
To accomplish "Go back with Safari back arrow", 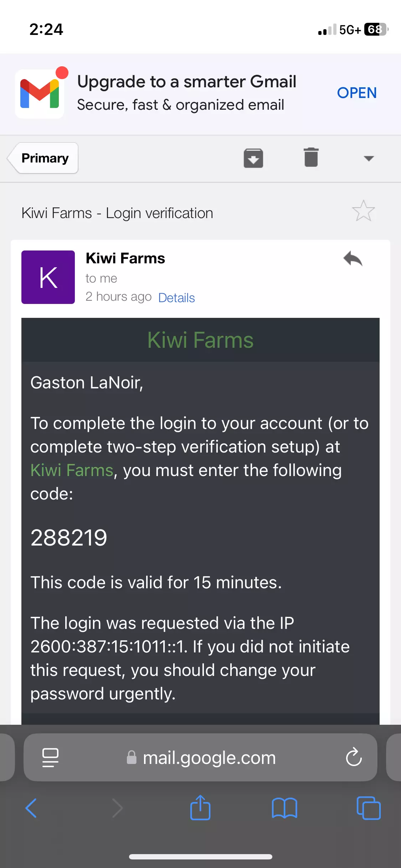I will 31,808.
